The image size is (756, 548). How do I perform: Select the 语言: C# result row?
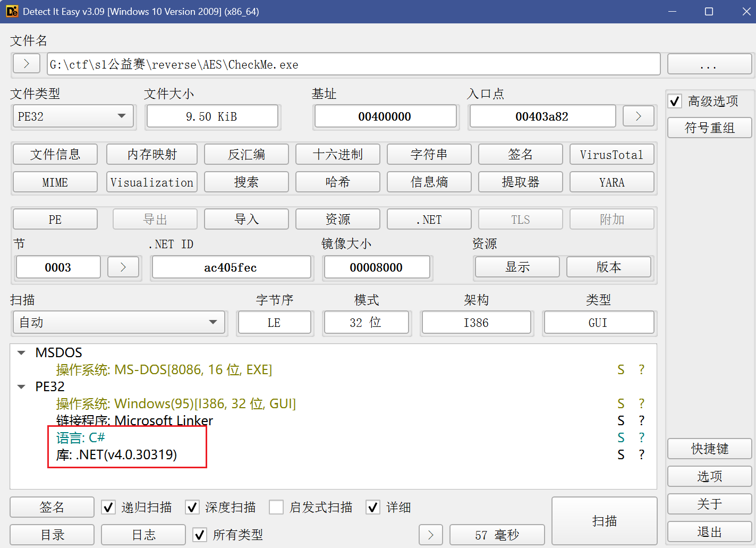pos(81,437)
